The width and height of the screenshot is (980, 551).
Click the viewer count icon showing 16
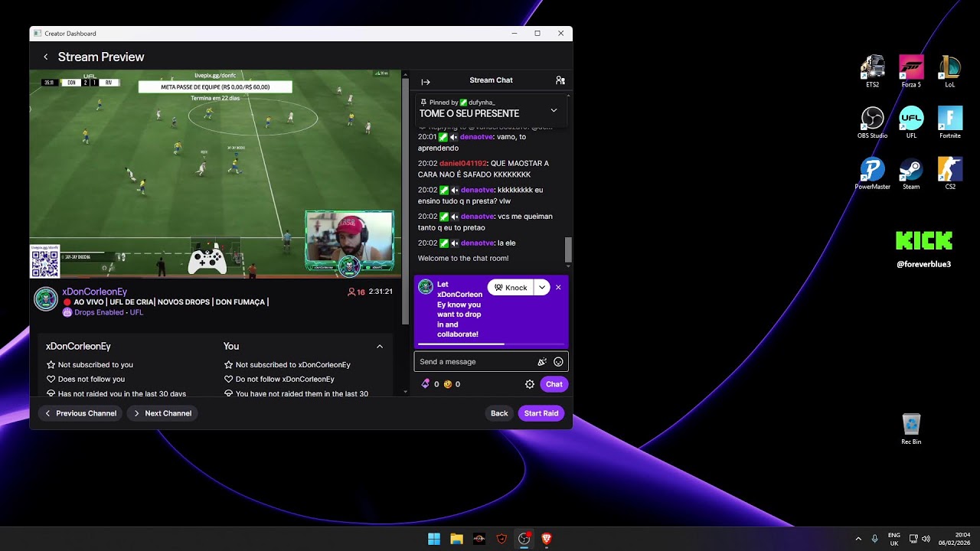pos(351,292)
